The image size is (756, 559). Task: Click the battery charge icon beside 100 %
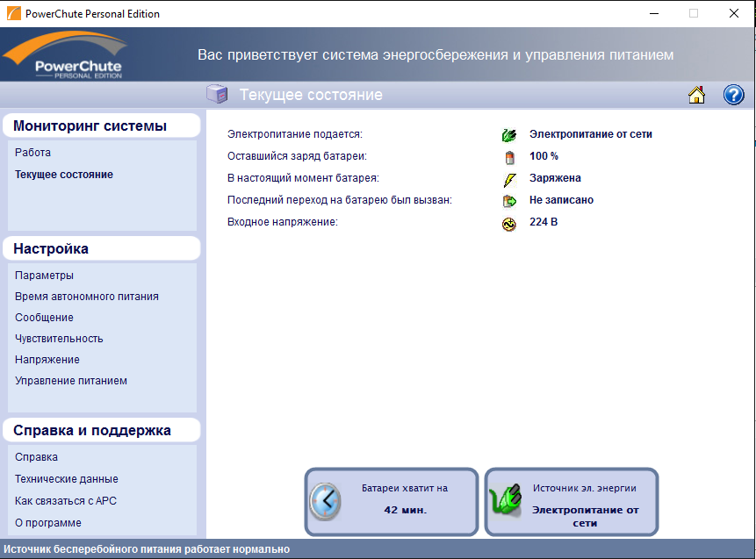[x=509, y=157]
